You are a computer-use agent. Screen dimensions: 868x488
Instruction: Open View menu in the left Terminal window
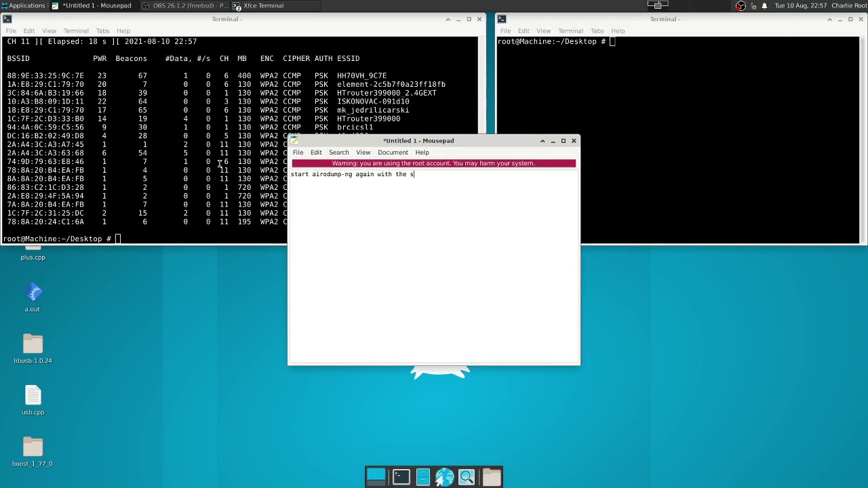tap(49, 30)
